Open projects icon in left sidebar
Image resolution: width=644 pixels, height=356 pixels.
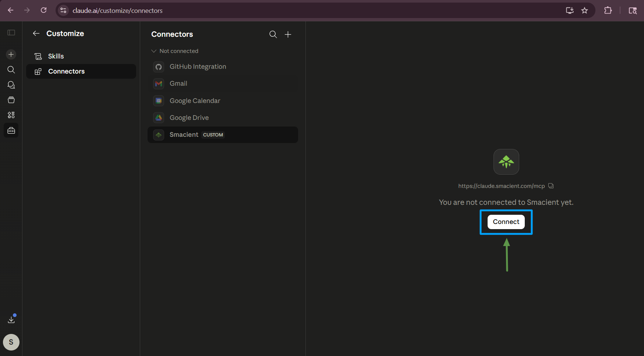11,100
